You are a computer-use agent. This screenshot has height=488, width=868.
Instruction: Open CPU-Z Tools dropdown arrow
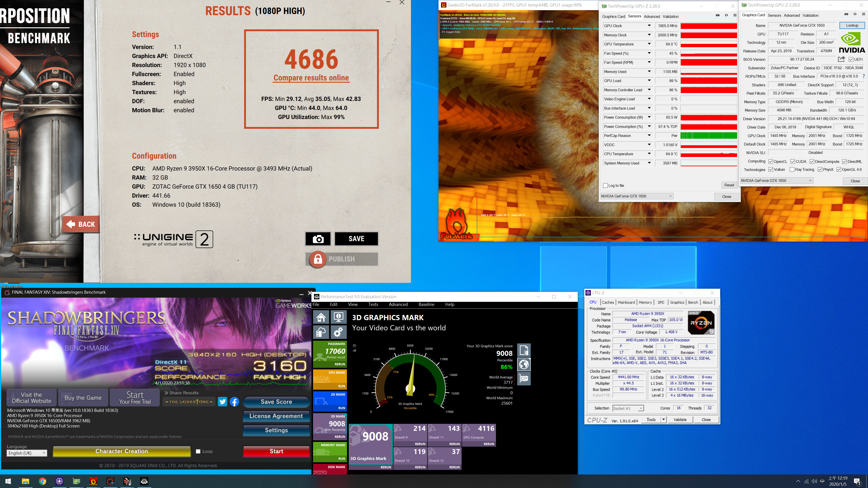663,420
